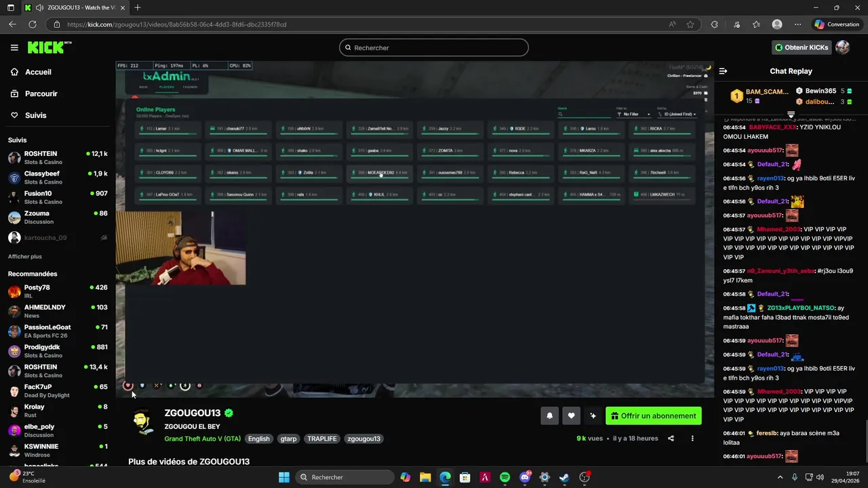Open the favorites list icon in the toolbar
The height and width of the screenshot is (488, 868).
tap(756, 24)
